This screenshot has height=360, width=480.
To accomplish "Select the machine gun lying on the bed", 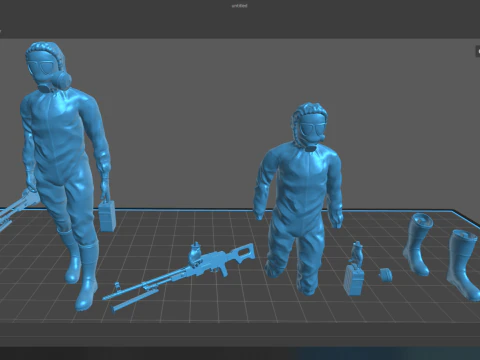I will 180,277.
